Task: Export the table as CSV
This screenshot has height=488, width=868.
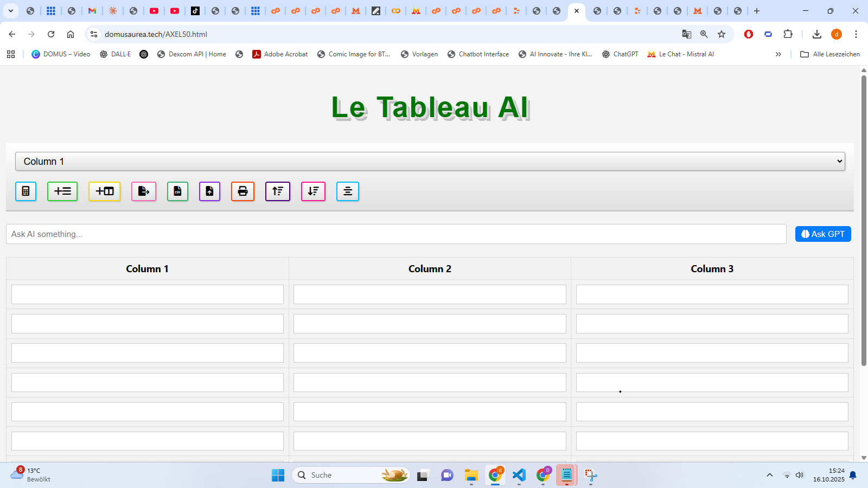Action: pos(177,191)
